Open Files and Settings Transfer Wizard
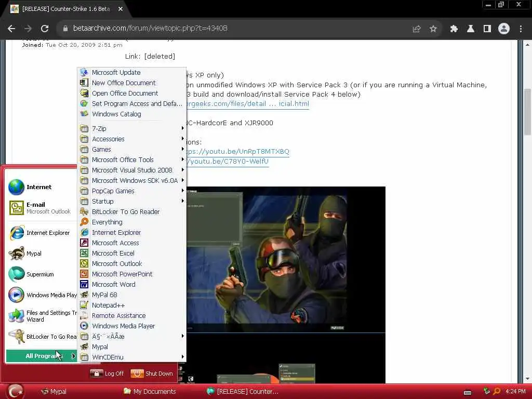Viewport: 532px width, 399px height. tap(42, 316)
